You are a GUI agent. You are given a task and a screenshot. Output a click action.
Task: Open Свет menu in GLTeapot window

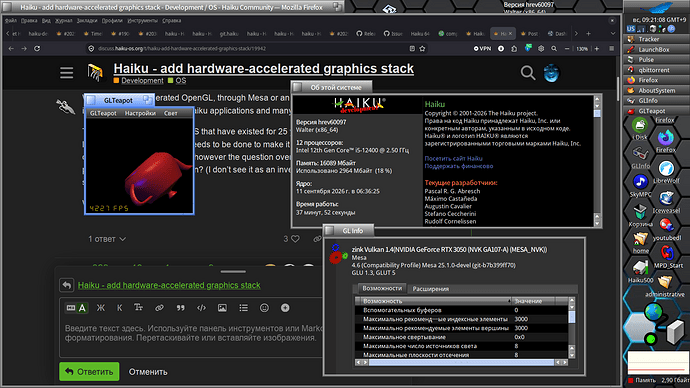171,113
